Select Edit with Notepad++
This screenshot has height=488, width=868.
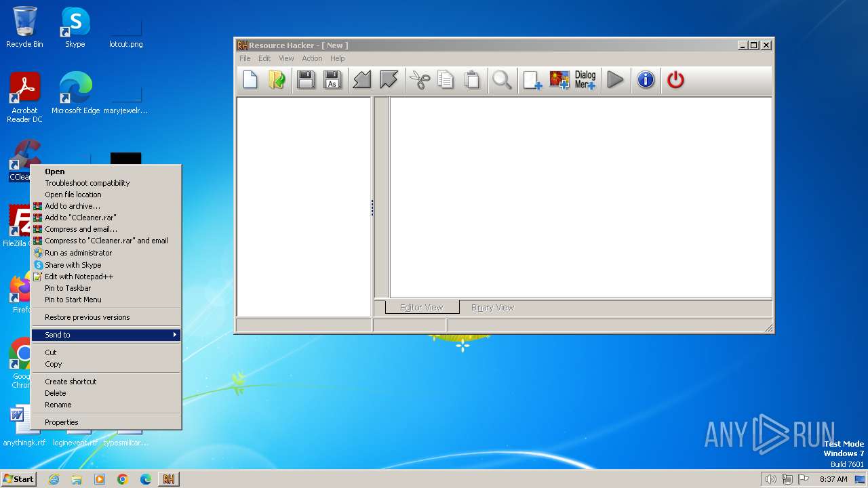point(106,277)
